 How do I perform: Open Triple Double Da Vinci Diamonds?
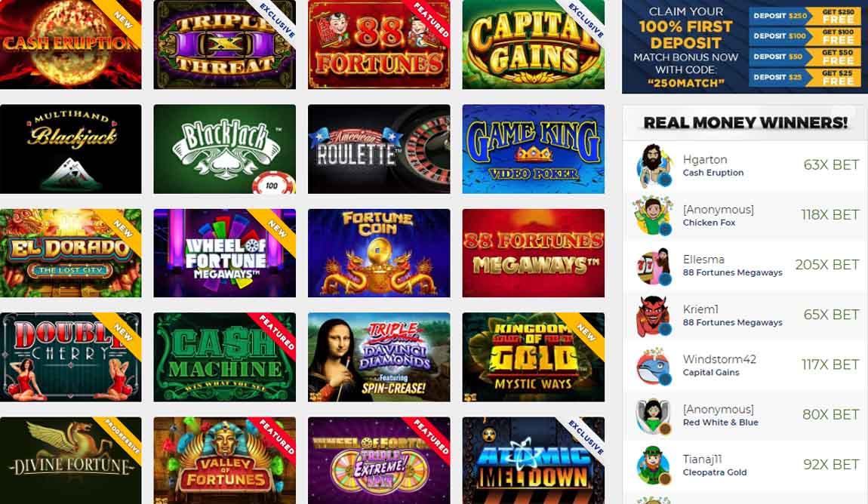[x=379, y=357]
